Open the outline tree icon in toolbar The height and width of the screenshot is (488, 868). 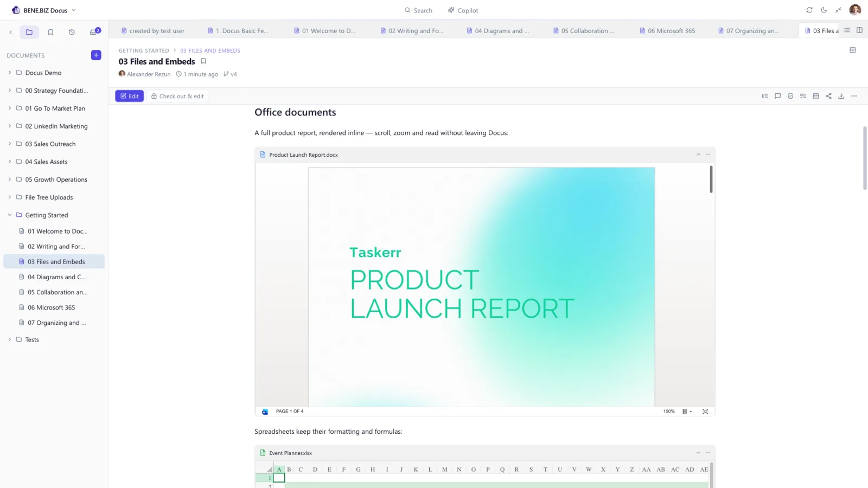pyautogui.click(x=765, y=96)
